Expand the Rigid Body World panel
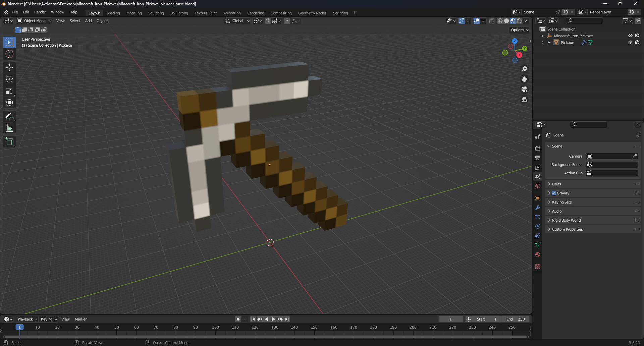Screen dimensions: 644x346 pos(593,220)
